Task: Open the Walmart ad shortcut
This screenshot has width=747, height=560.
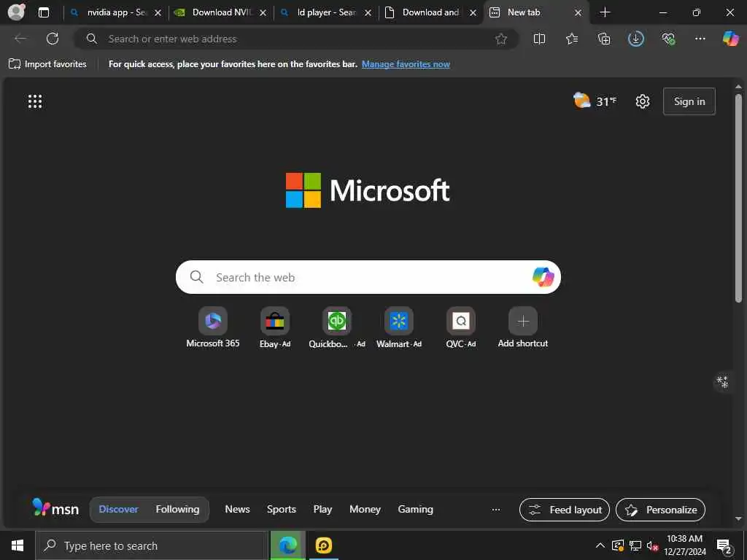Action: 399,327
